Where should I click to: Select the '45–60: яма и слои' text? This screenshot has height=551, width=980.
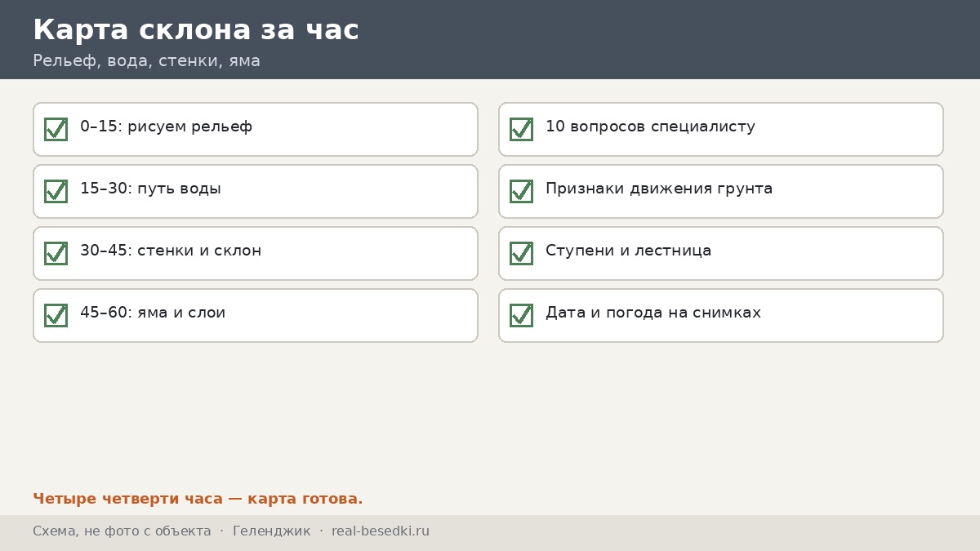pyautogui.click(x=153, y=313)
